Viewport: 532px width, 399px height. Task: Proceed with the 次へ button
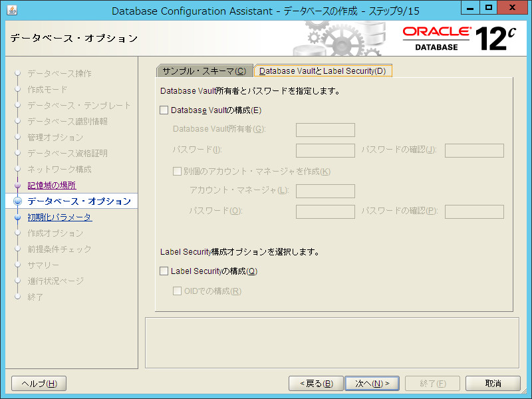pyautogui.click(x=372, y=384)
